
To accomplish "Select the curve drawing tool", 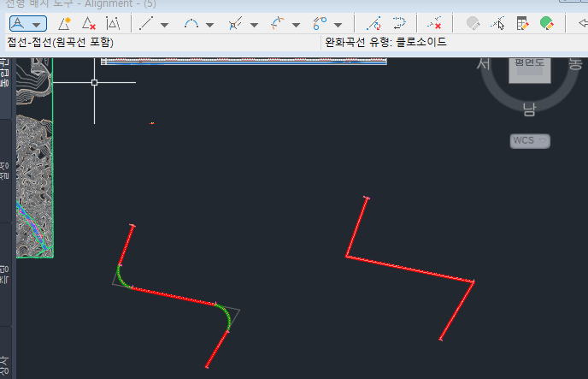I will point(191,23).
